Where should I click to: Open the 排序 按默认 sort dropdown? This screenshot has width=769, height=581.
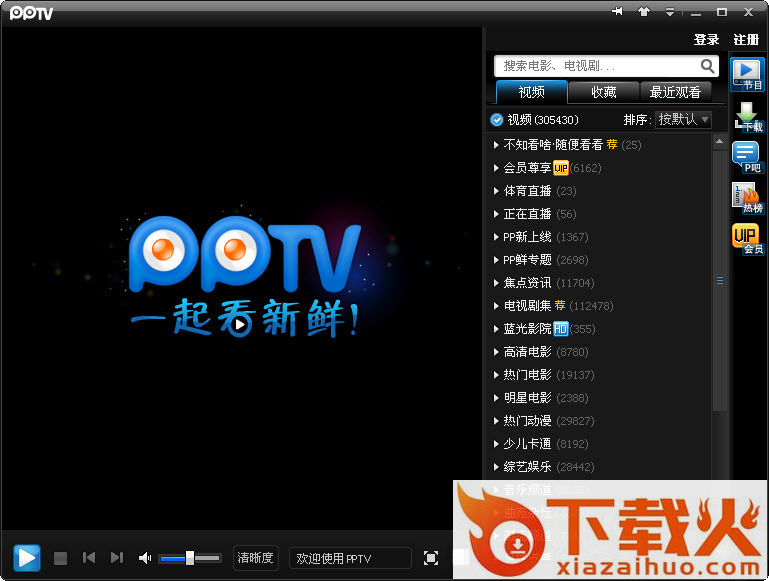coord(683,120)
